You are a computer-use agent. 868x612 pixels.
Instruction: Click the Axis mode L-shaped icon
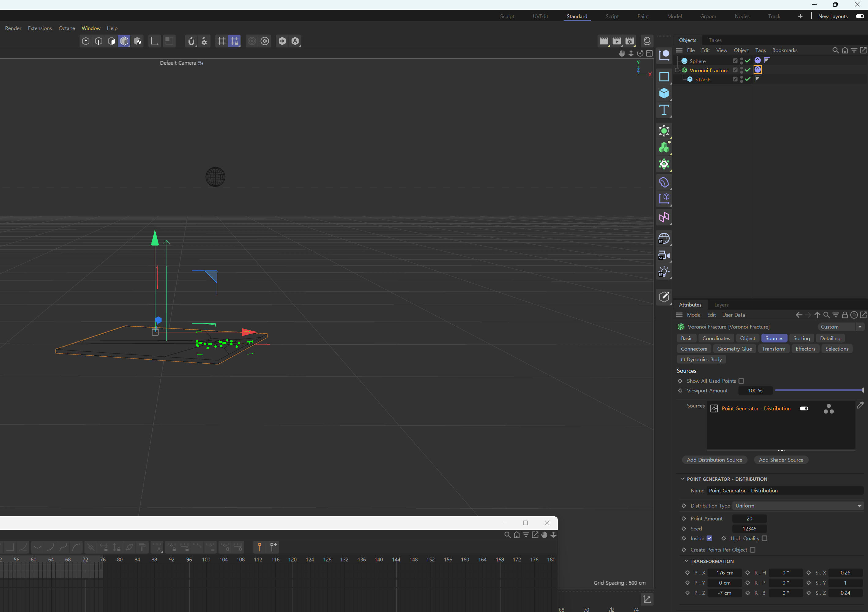pos(154,41)
